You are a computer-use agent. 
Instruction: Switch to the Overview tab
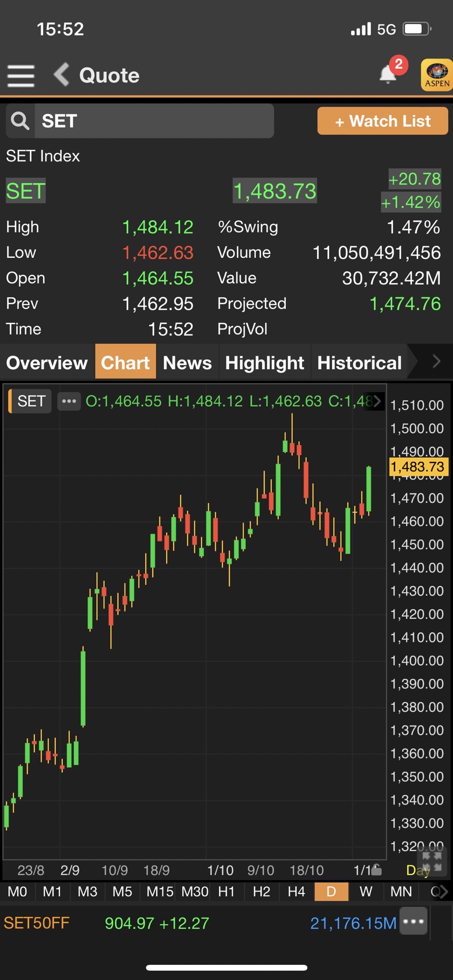tap(47, 362)
